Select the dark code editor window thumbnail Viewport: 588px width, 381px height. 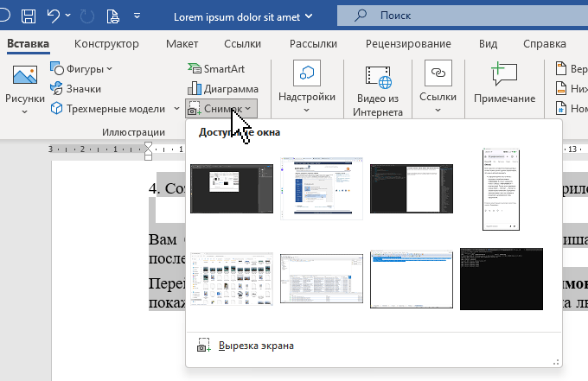(x=412, y=189)
